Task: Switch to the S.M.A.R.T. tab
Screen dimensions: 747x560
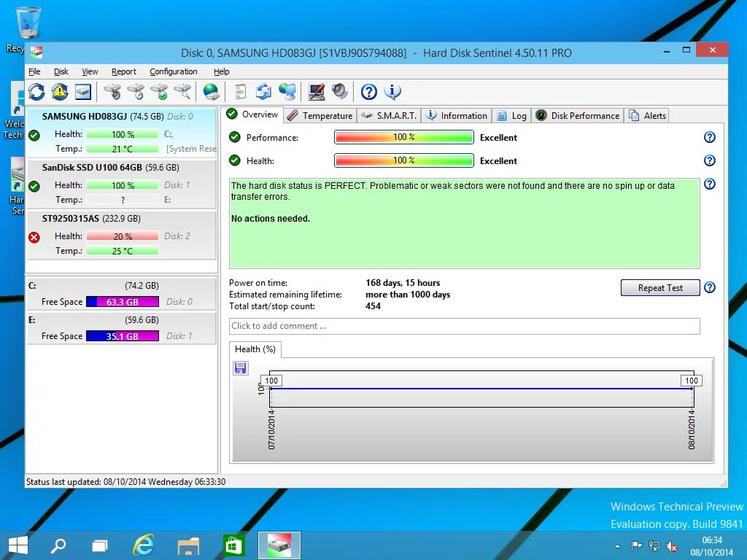Action: tap(389, 116)
